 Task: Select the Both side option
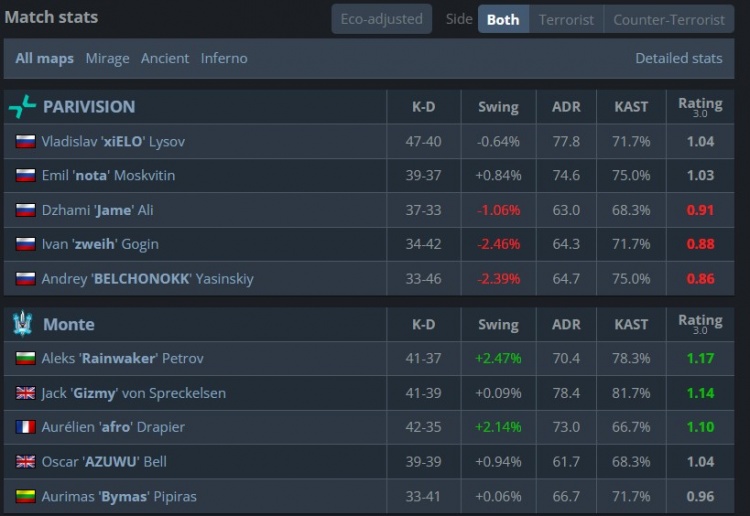click(503, 20)
